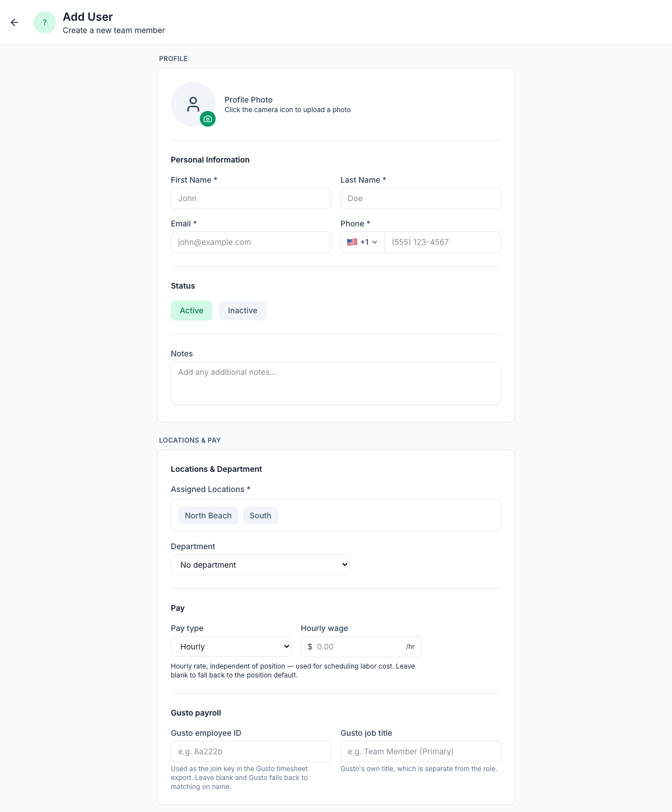
Task: Click the 'Create a new team member' subtitle
Action: click(114, 30)
